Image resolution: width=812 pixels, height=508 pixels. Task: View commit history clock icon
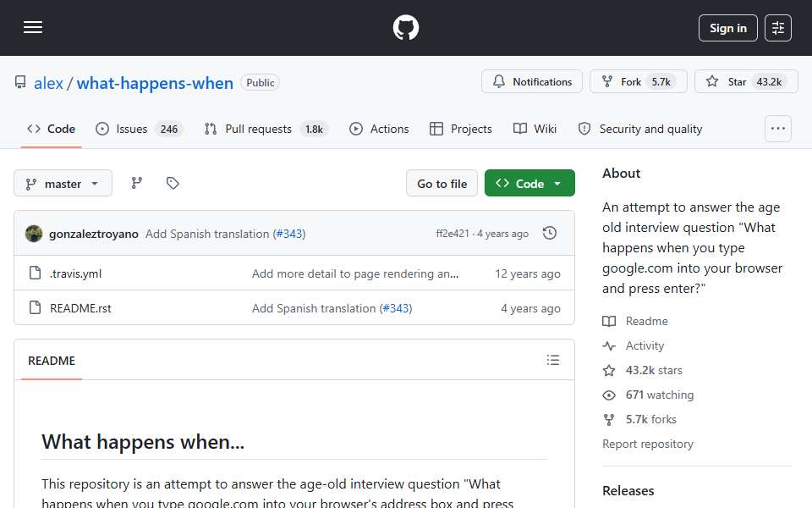(x=550, y=234)
